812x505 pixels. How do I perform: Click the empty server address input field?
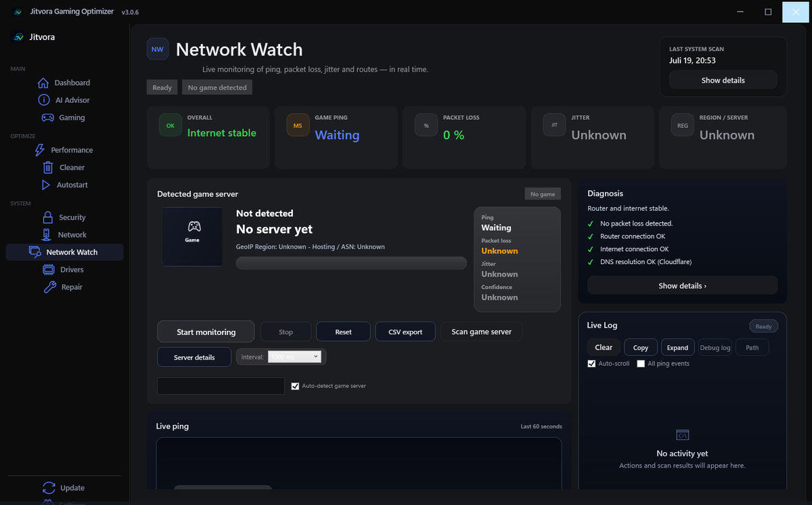coord(221,386)
